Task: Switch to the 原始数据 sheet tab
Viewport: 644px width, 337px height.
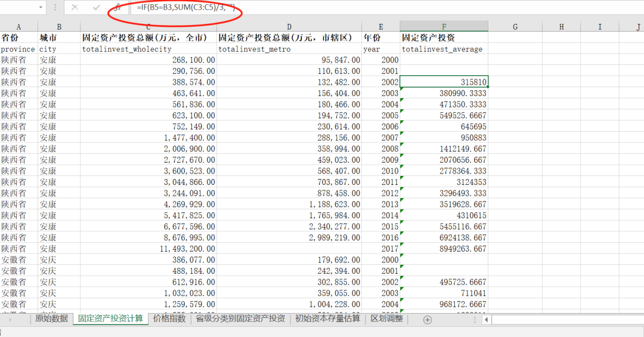Action: [51, 319]
